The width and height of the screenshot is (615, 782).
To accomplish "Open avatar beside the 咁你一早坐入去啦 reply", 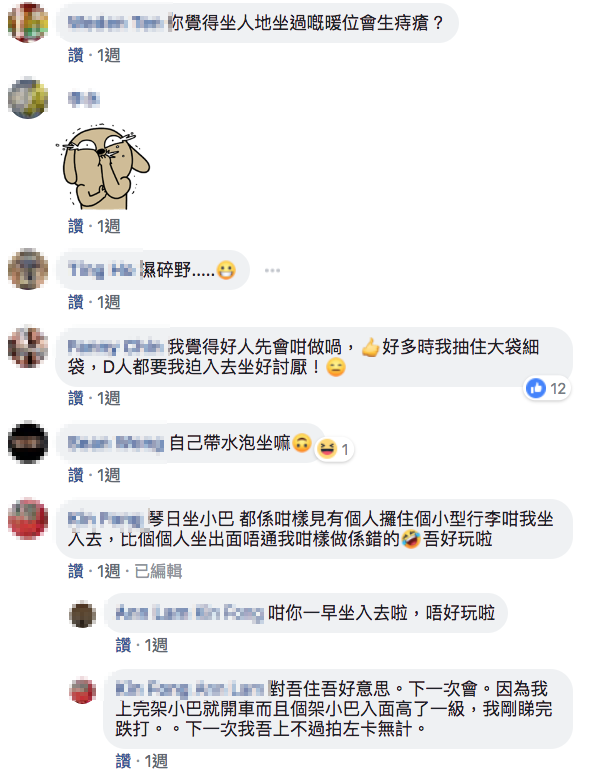I will (82, 614).
